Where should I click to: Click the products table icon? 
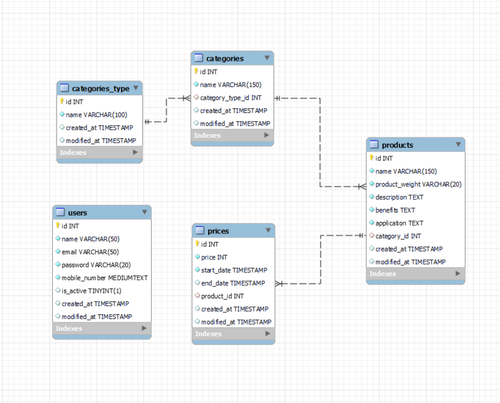click(374, 144)
